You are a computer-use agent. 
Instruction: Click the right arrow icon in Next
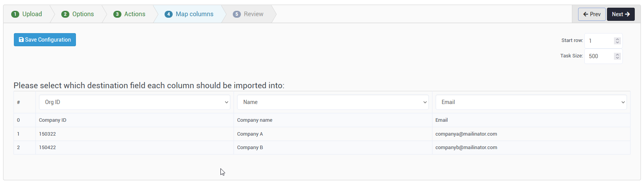click(627, 14)
